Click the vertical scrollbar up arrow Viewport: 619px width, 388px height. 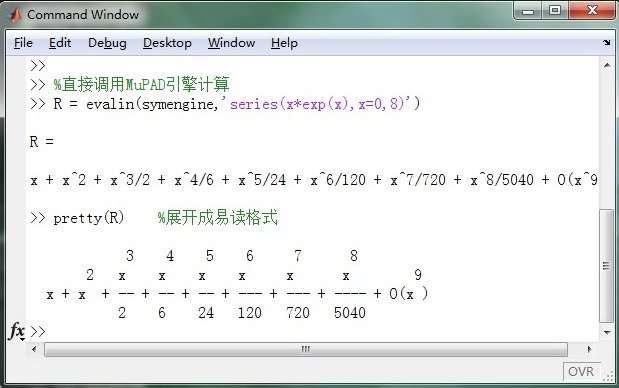607,65
